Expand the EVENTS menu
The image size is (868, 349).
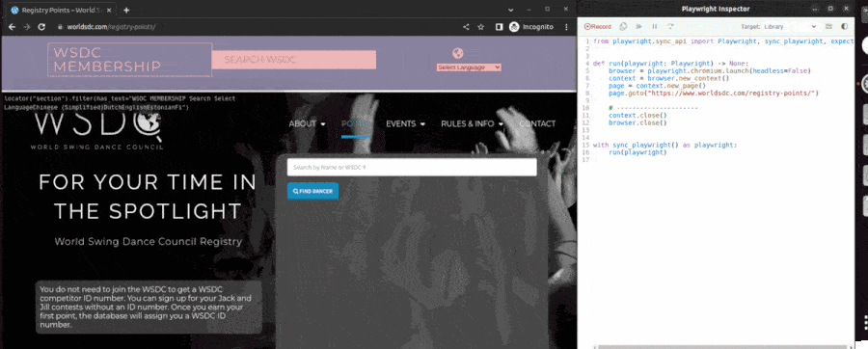pos(406,123)
